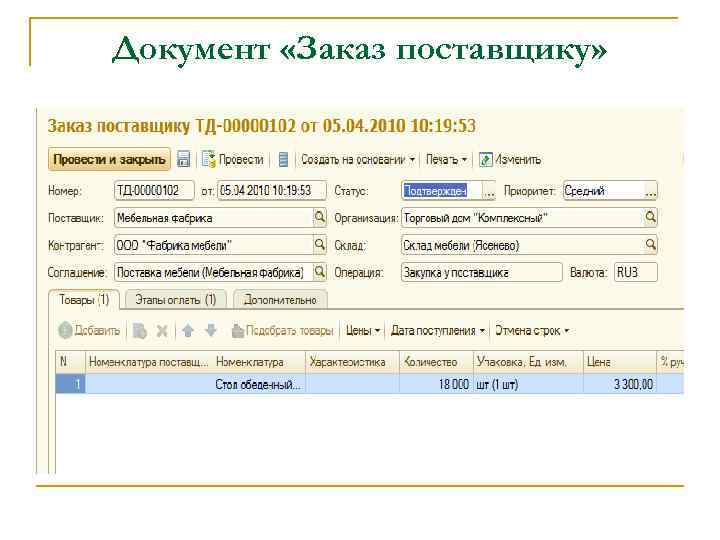Viewport: 720px width, 540px height.
Task: Click the Подобрать товары icon
Action: [x=237, y=331]
